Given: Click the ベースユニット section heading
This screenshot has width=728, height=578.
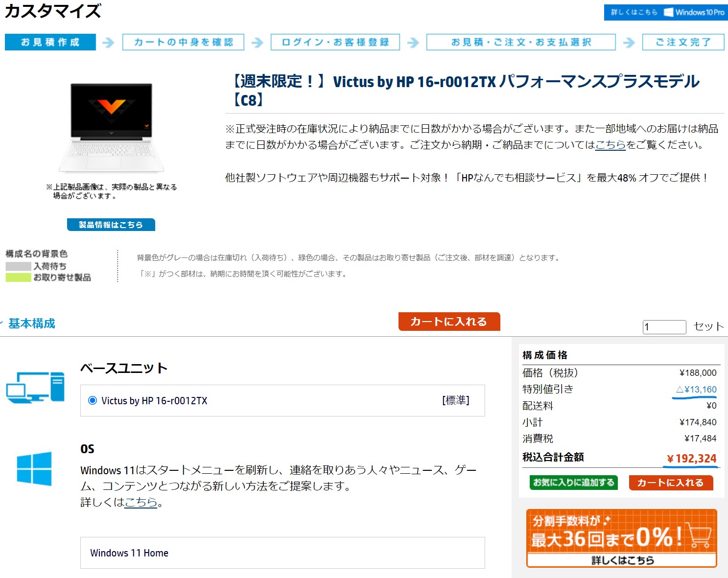Looking at the screenshot, I should [124, 368].
